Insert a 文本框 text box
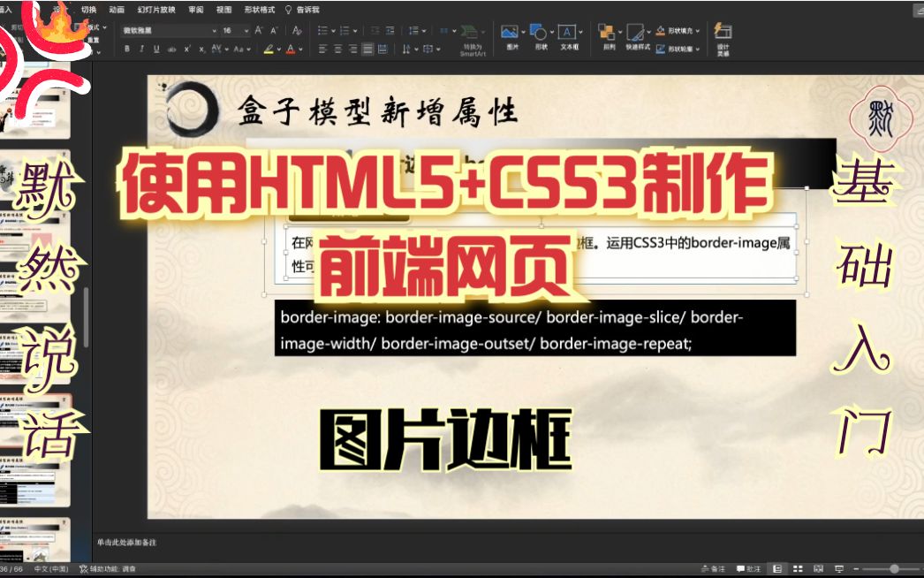Image resolution: width=924 pixels, height=578 pixels. tap(566, 32)
